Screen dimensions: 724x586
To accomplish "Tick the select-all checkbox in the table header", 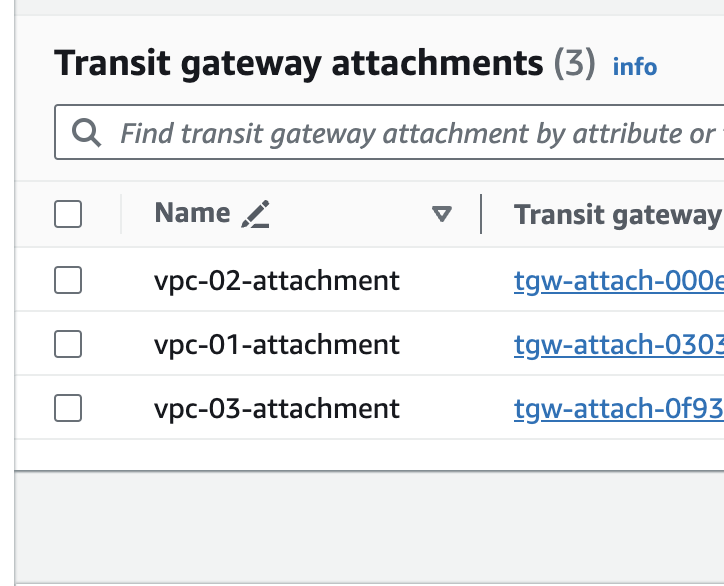I will tap(68, 214).
